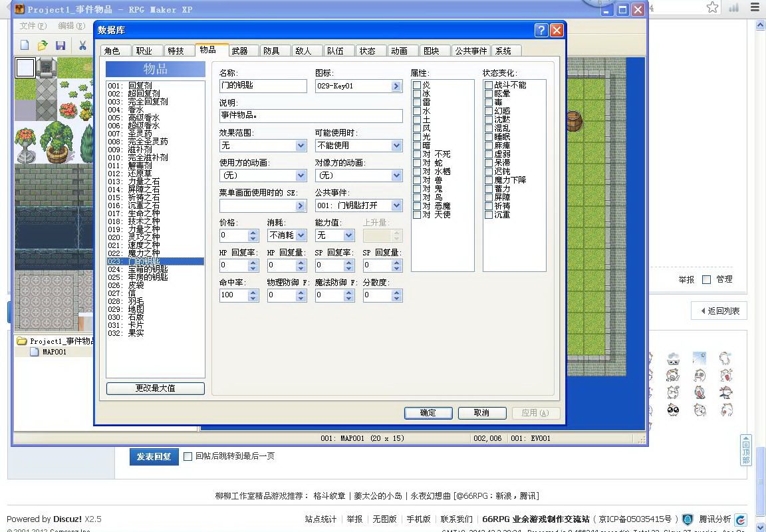This screenshot has width=766, height=532.
Task: Click the 取消 button
Action: tap(481, 413)
